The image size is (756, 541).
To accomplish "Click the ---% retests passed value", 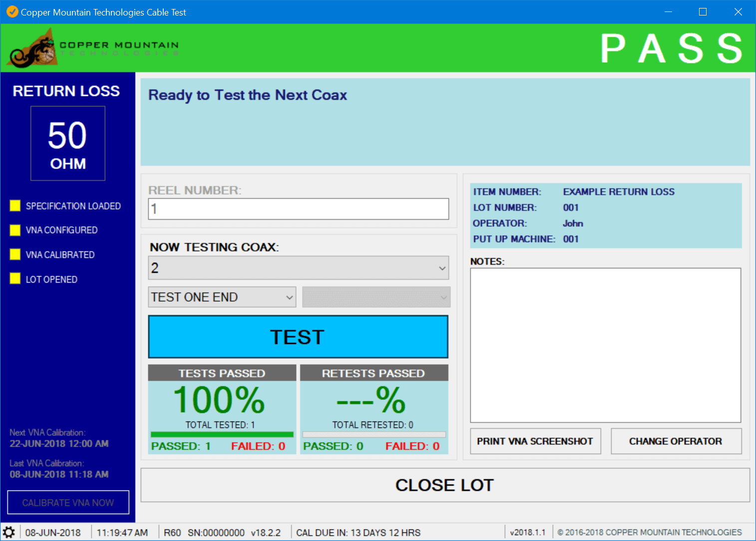I will click(371, 400).
